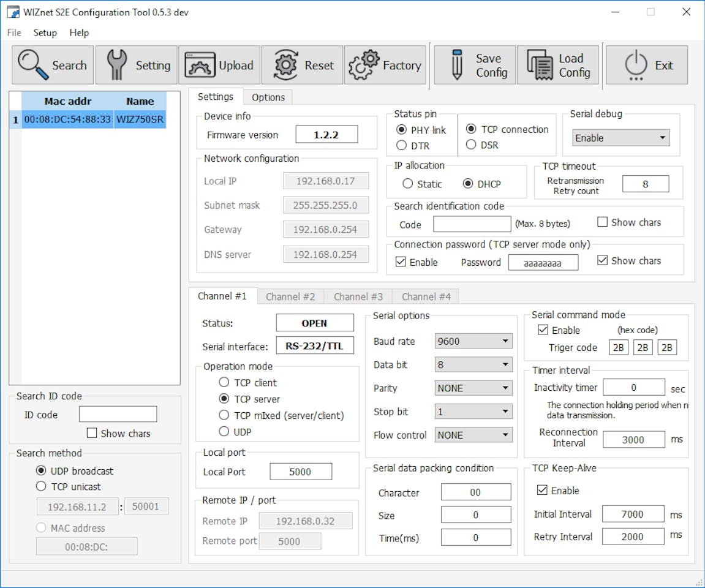Click the Load Config document icon
This screenshot has height=588, width=705.
pyautogui.click(x=540, y=65)
